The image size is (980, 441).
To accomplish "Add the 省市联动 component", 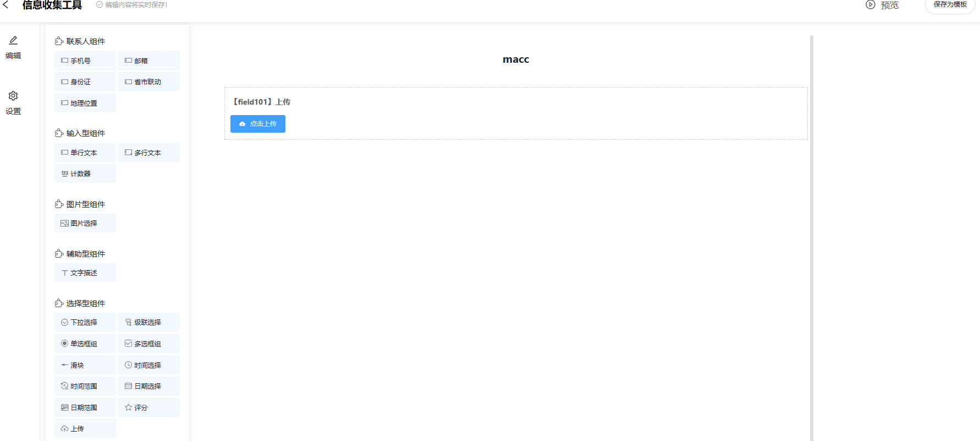I will point(149,81).
